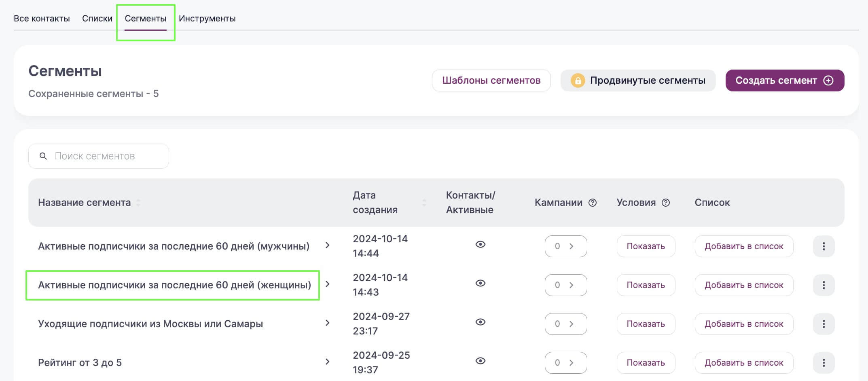Open campaigns counter for Рейтинг от 3 до 5

click(x=566, y=363)
